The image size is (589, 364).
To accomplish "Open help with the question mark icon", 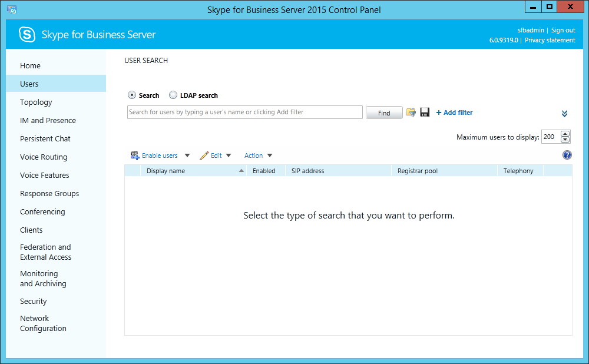I will (x=567, y=155).
